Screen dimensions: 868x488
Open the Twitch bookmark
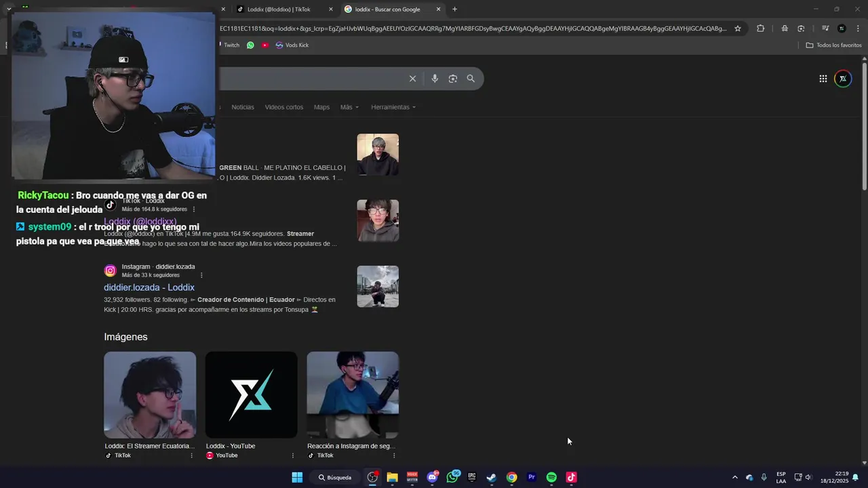[231, 45]
